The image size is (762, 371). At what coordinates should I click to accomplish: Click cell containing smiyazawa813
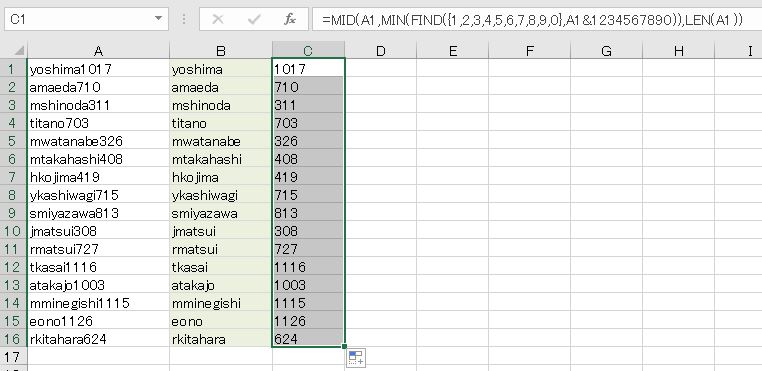(x=98, y=213)
